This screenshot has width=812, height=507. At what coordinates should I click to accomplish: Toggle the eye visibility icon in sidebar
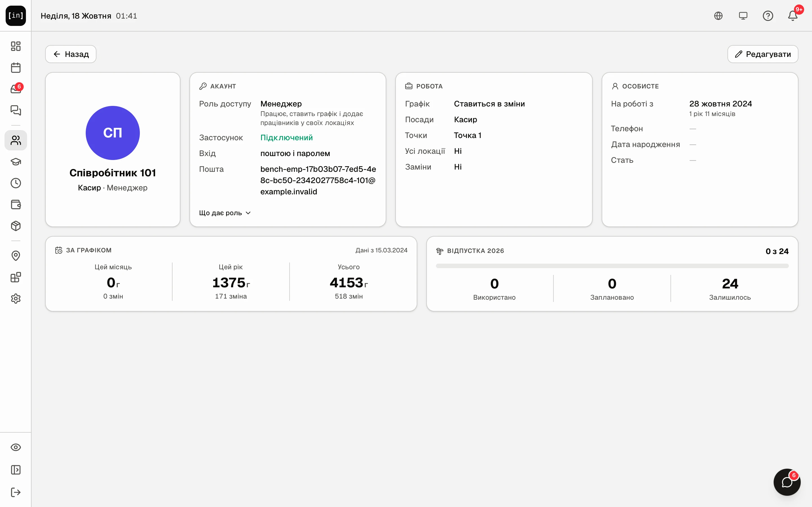[x=16, y=447]
